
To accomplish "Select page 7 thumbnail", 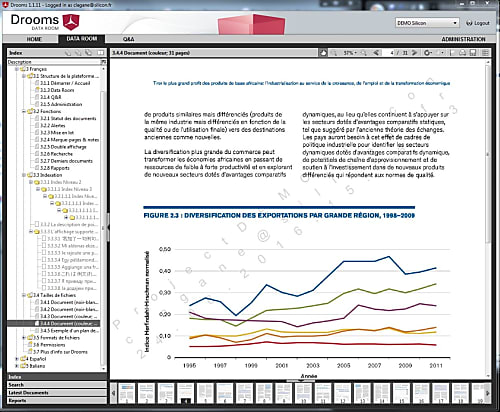I will pyautogui.click(x=244, y=393).
